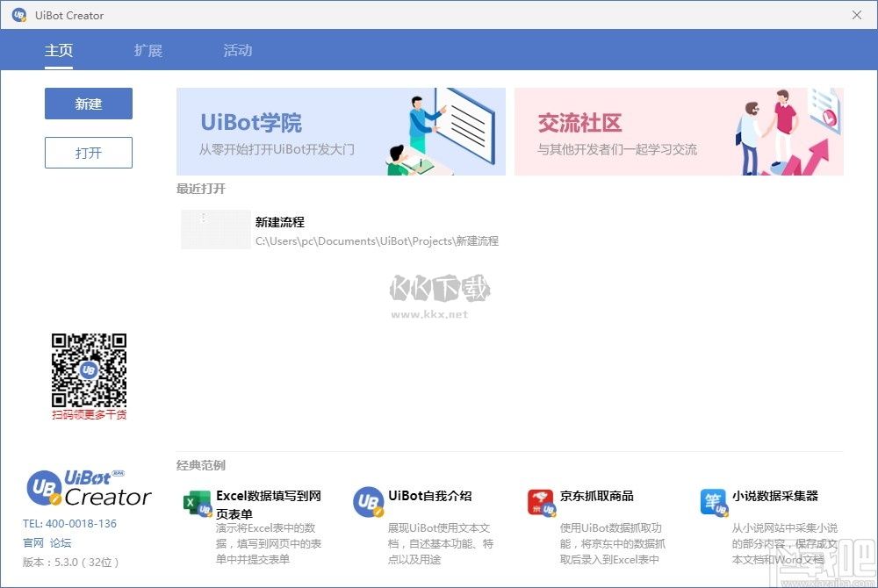Viewport: 878px width, 588px height.
Task: Open the UiBot学院 banner
Action: (x=341, y=132)
